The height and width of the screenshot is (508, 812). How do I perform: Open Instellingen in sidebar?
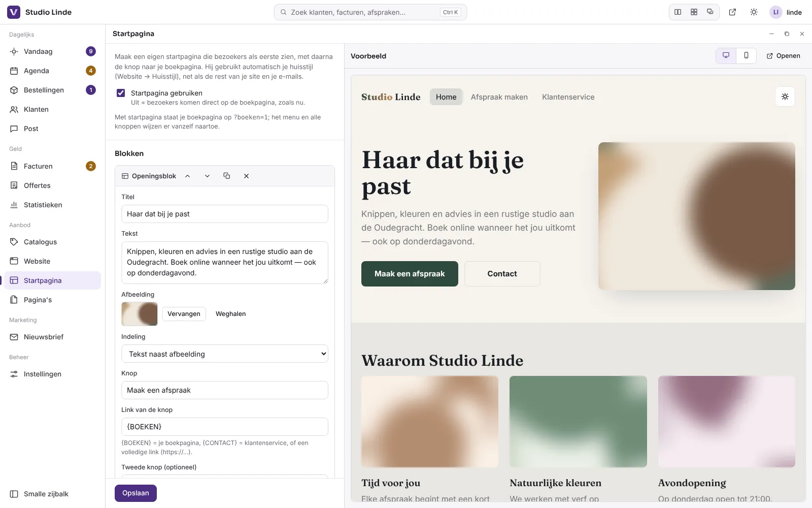(52, 374)
